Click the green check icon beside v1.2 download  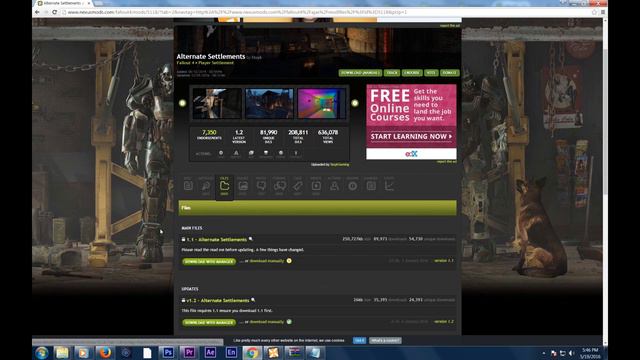pyautogui.click(x=289, y=322)
